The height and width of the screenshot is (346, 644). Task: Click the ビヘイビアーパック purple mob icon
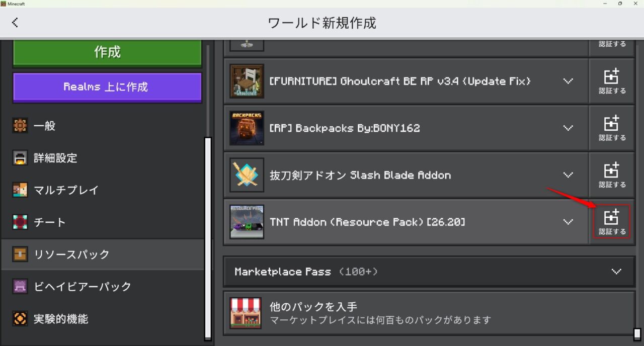click(x=20, y=287)
